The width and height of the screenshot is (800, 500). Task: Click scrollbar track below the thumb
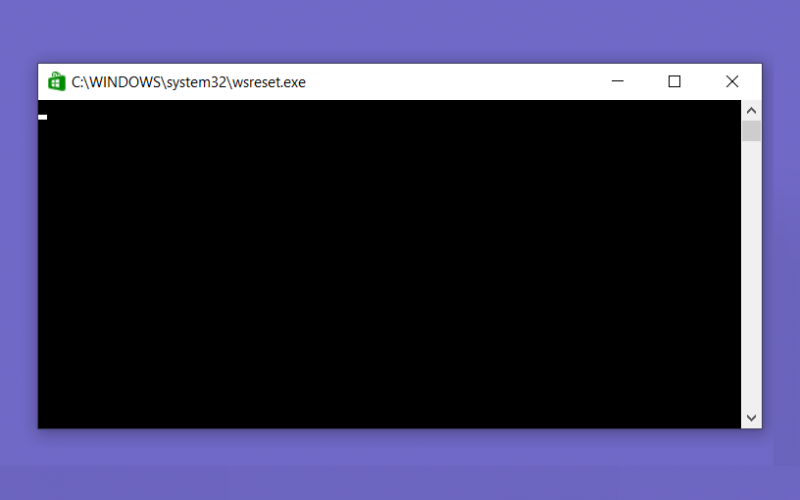click(x=751, y=274)
